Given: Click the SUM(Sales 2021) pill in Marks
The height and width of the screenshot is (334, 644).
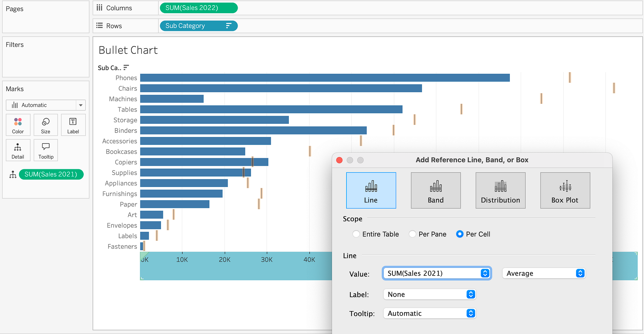Looking at the screenshot, I should click(51, 174).
